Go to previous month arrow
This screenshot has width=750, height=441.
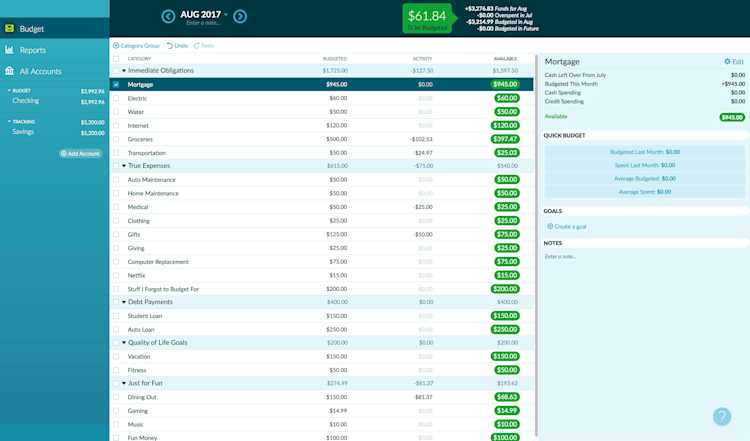(x=168, y=17)
